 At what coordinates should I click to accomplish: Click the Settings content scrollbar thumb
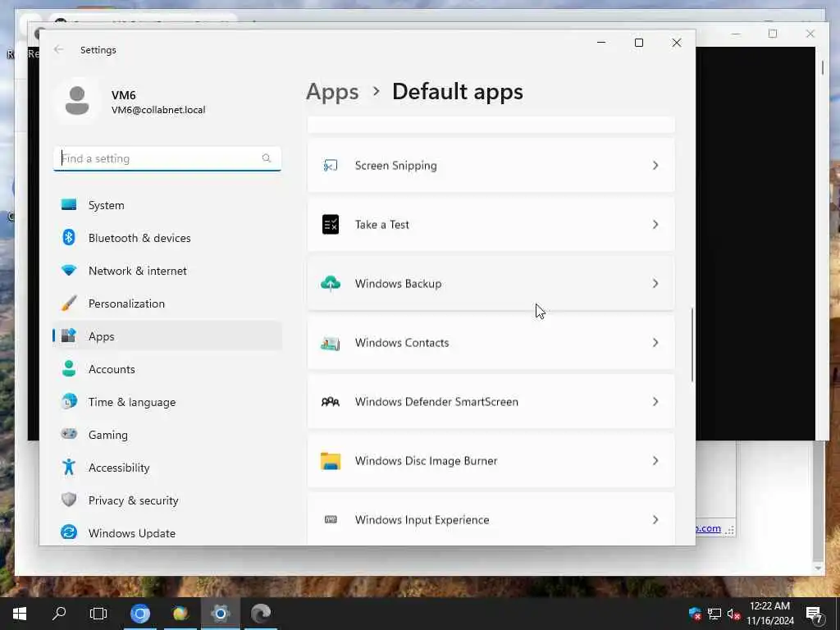point(692,345)
